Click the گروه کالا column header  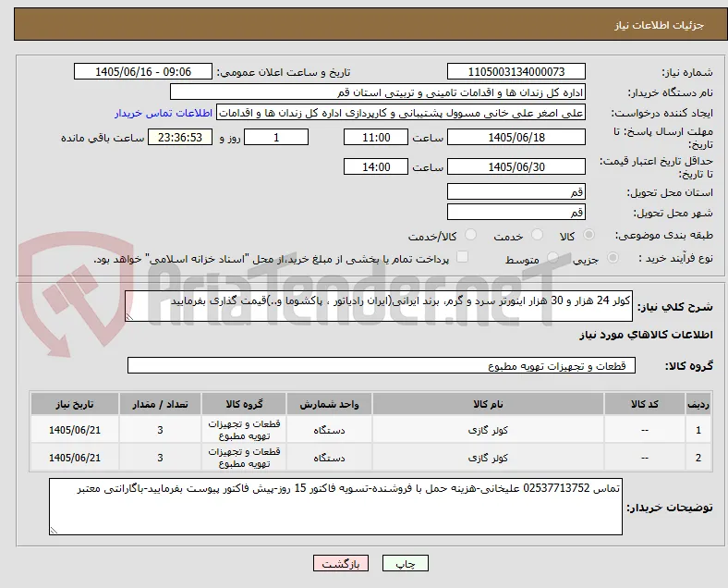[244, 404]
